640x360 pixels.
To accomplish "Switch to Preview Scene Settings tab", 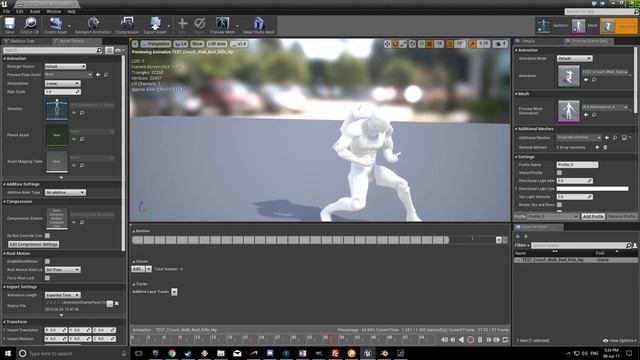I will (x=589, y=41).
